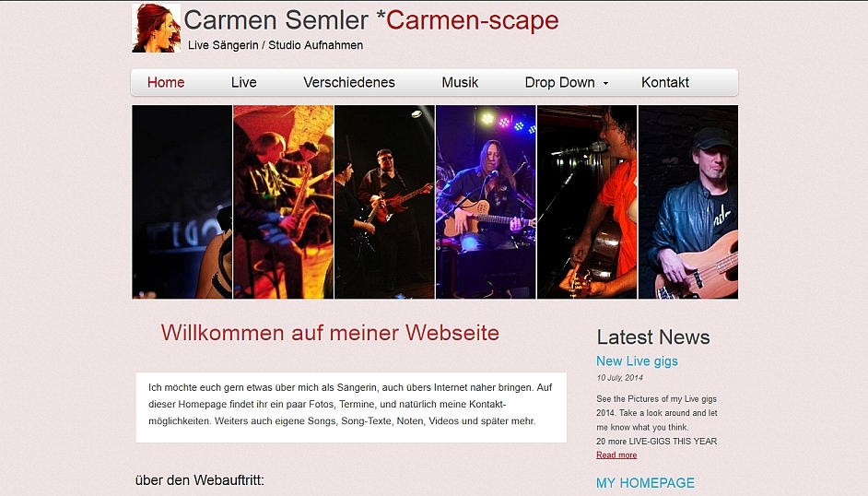Click the red-haired singer logo image

tap(156, 29)
